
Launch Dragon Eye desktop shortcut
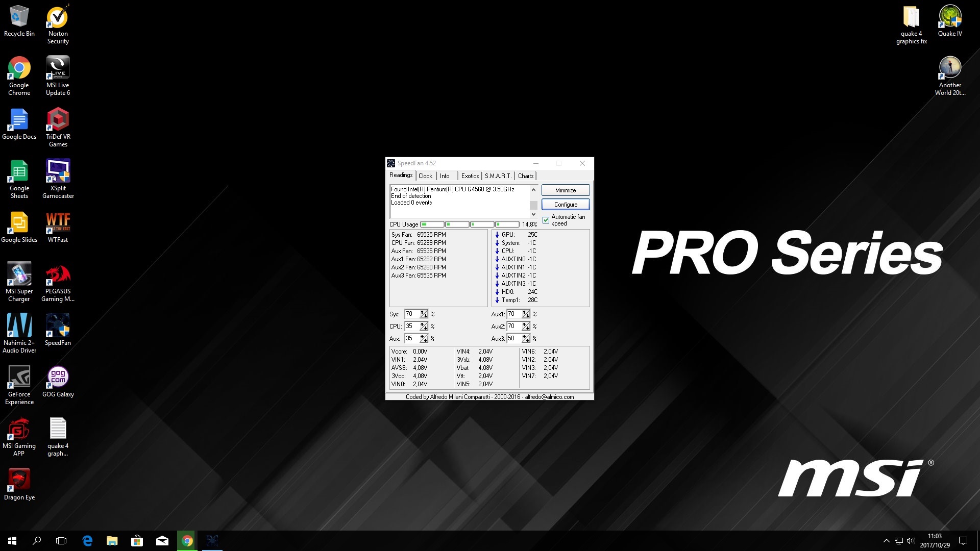point(19,485)
